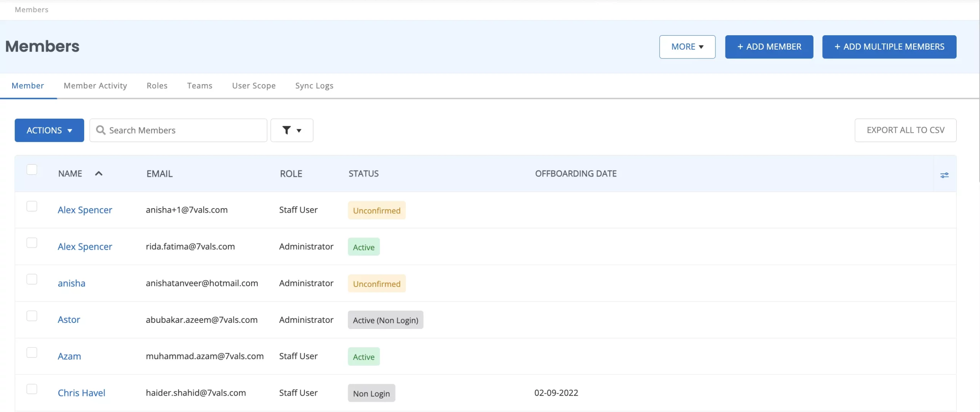
Task: Select the Chris Havel row checkbox
Action: 32,389
